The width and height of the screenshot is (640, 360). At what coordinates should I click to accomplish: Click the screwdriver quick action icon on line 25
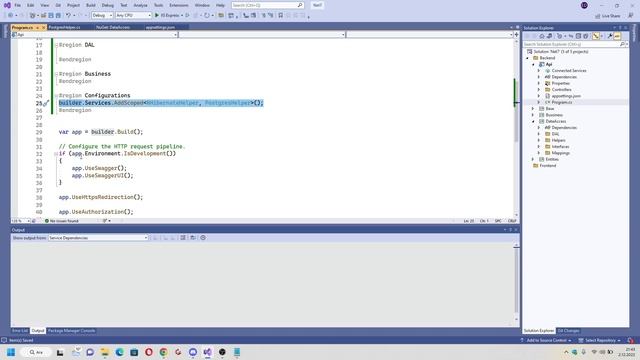click(x=46, y=103)
